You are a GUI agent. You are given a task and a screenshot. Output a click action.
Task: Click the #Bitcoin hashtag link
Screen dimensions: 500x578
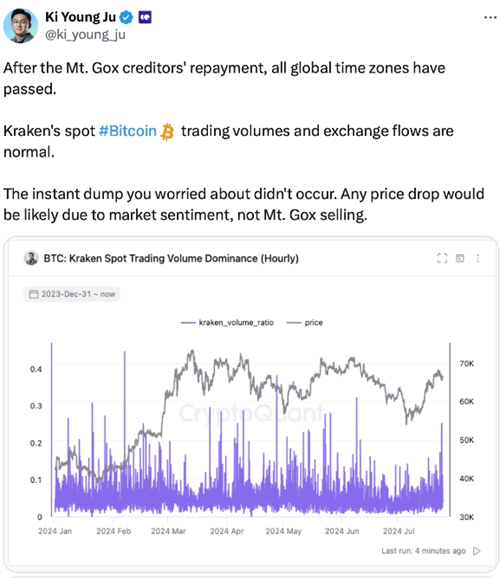coord(128,131)
